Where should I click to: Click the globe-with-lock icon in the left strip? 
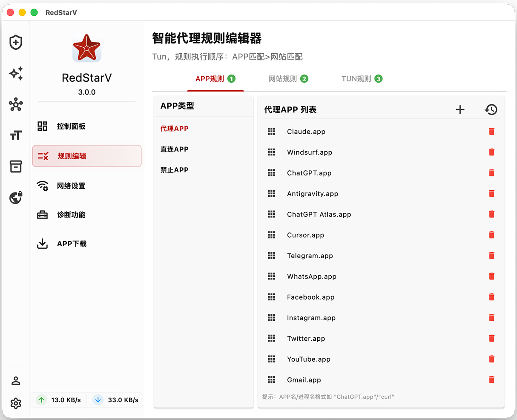tap(16, 197)
